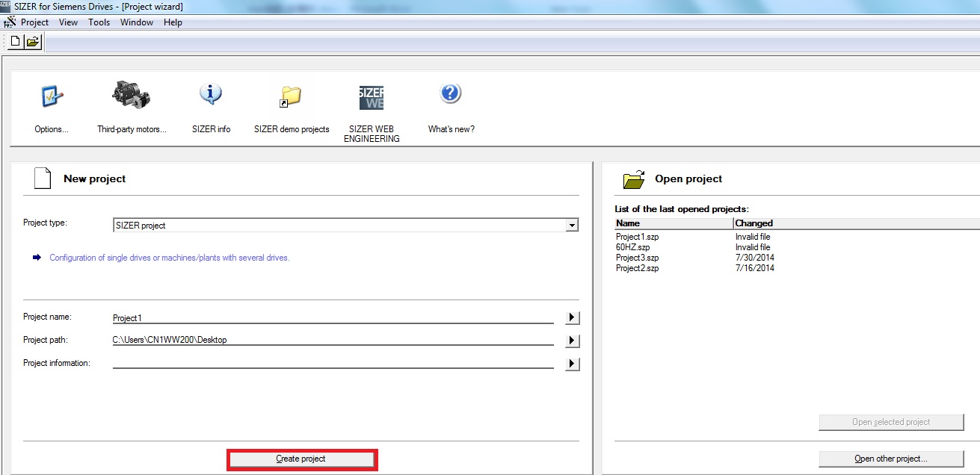Viewport: 980px width, 475px height.
Task: Click the Create project button
Action: click(x=302, y=459)
